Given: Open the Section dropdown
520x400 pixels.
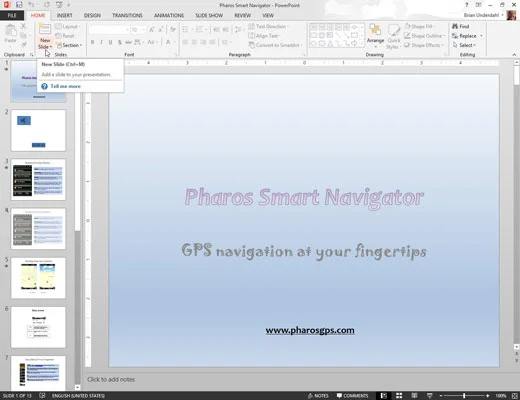Looking at the screenshot, I should 69,45.
